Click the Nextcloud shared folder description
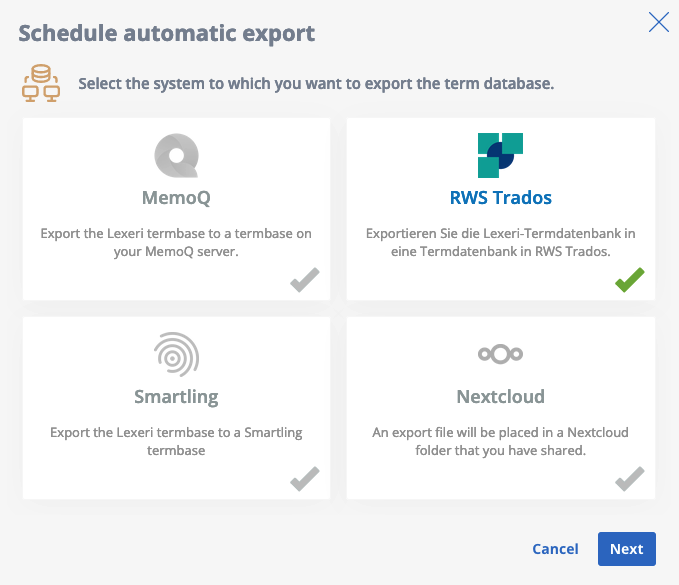This screenshot has width=679, height=585. [x=501, y=441]
